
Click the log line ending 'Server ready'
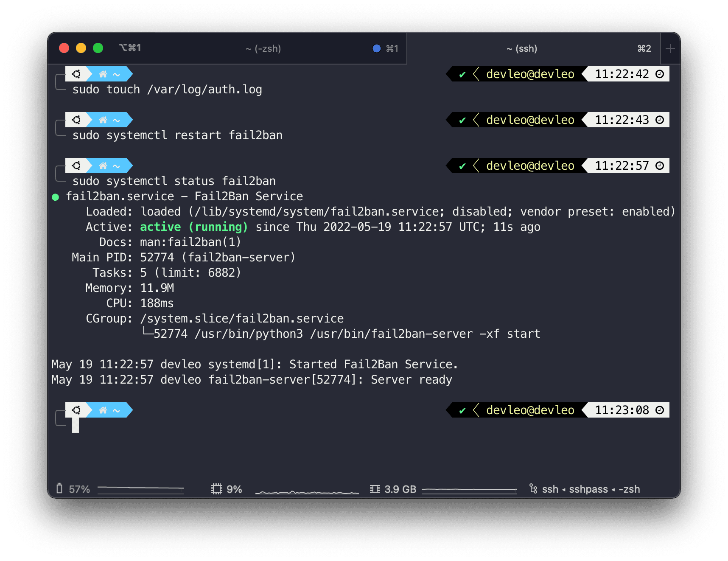(252, 380)
